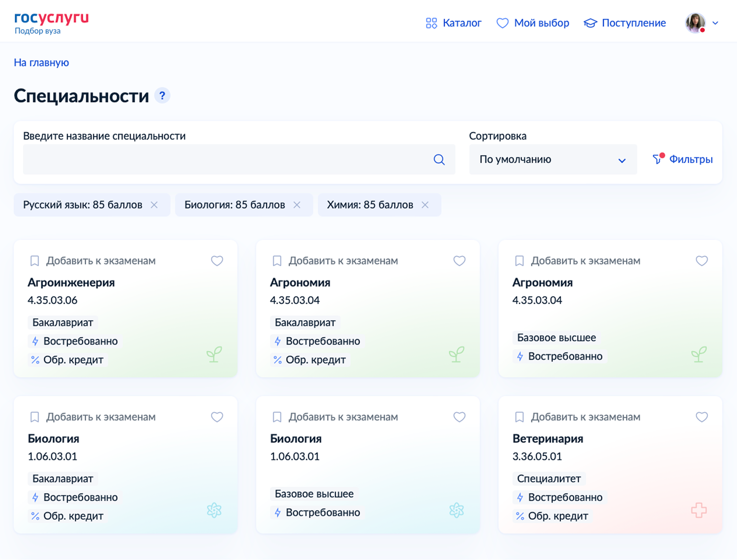Image resolution: width=737 pixels, height=560 pixels.
Task: Click the question mark help icon
Action: [162, 96]
